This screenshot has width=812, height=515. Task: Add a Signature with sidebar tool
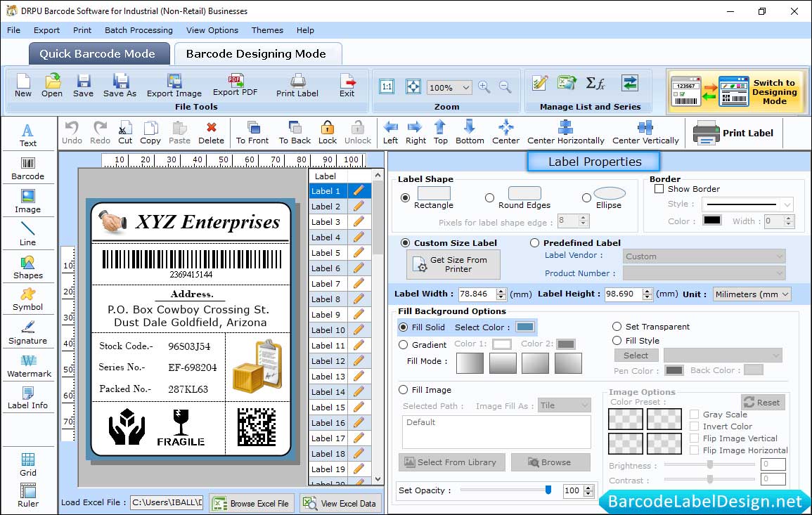click(28, 333)
